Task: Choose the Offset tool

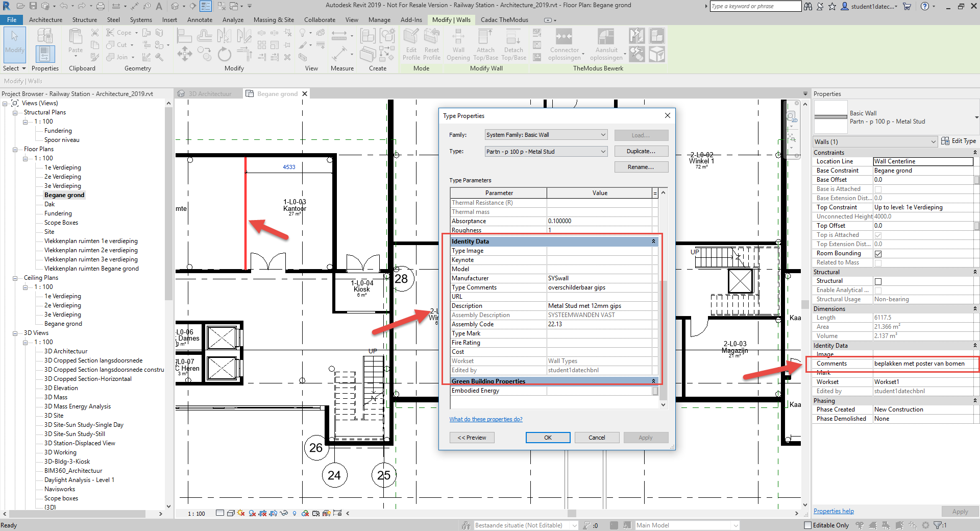Action: [x=204, y=36]
